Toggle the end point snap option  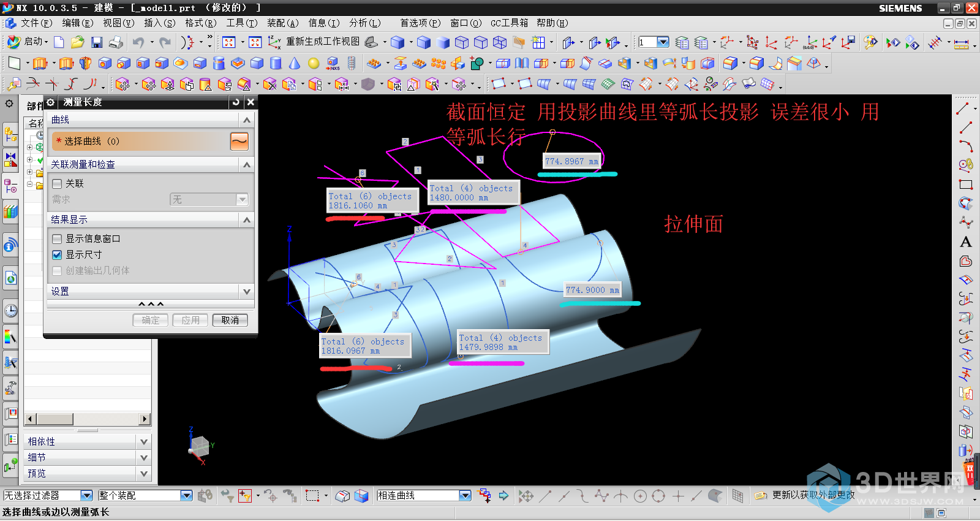pyautogui.click(x=545, y=496)
